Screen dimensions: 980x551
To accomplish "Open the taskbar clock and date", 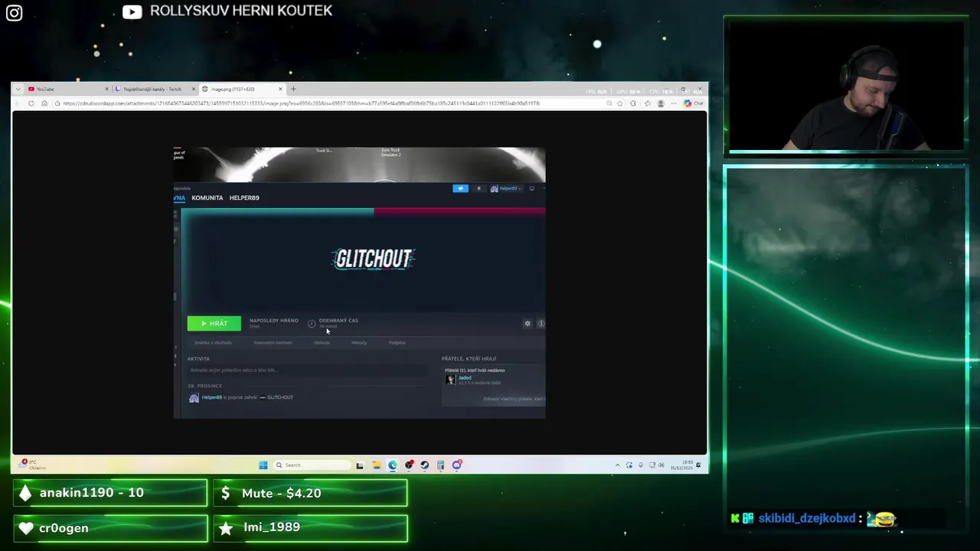I will click(680, 465).
